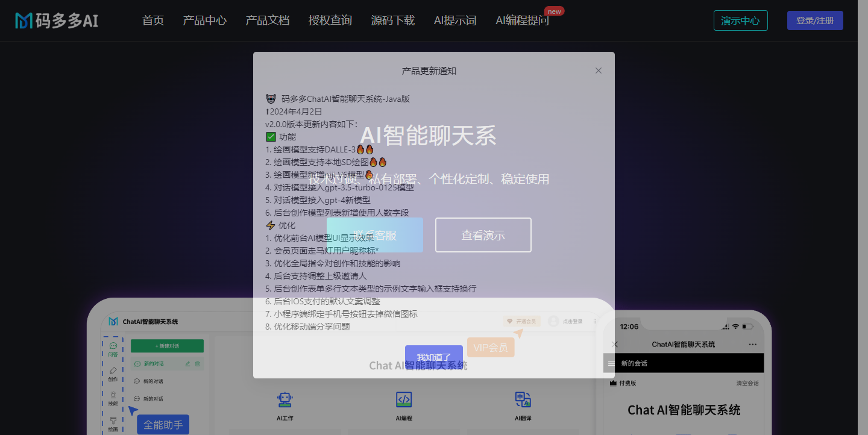Click the 新的会话 black bar in phone
Screen dimensions: 868x435
coord(684,363)
